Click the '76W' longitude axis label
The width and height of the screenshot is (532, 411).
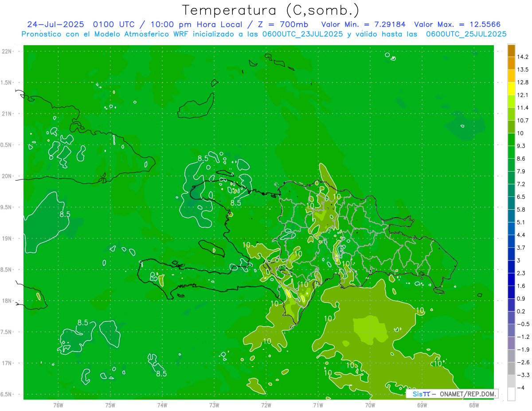coord(58,405)
